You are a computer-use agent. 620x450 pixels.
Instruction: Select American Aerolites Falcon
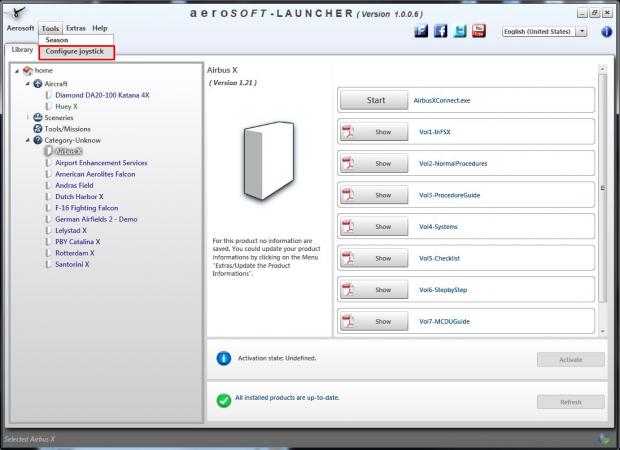[95, 174]
